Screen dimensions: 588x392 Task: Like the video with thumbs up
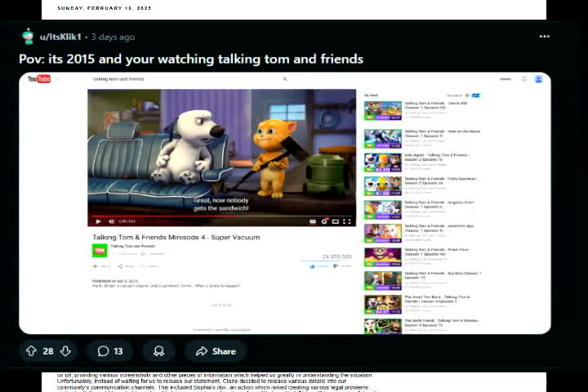[312, 266]
